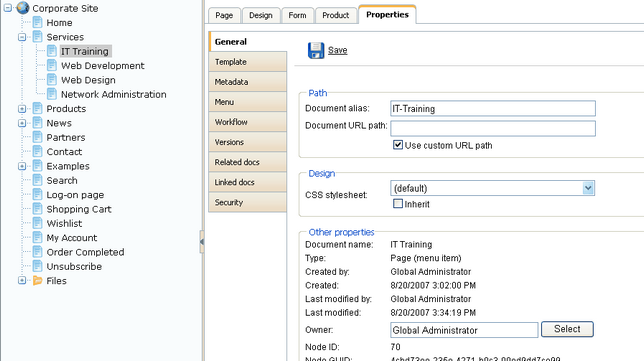Click the Examples page icon
The height and width of the screenshot is (361, 644).
[37, 166]
